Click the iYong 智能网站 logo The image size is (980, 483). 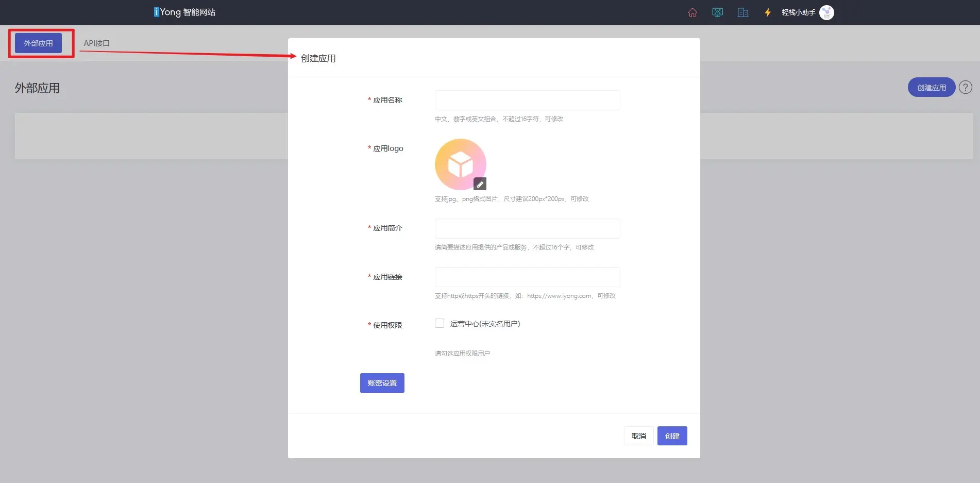point(184,12)
